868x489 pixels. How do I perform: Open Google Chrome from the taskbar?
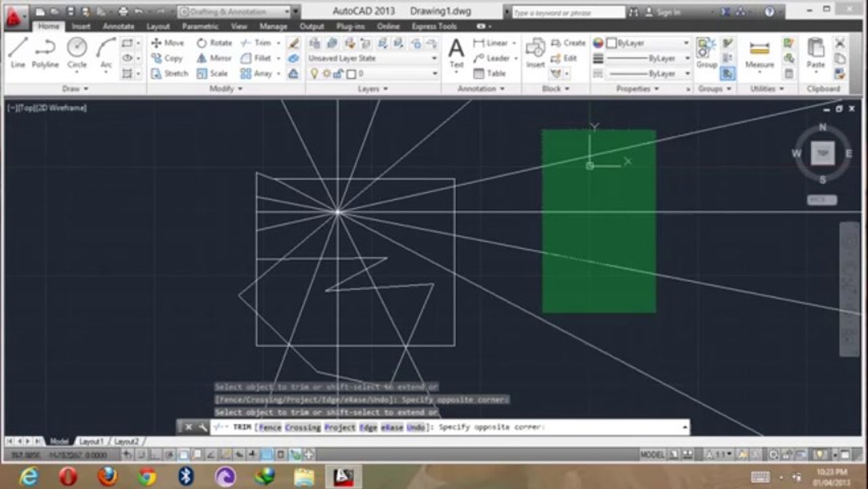click(x=147, y=477)
